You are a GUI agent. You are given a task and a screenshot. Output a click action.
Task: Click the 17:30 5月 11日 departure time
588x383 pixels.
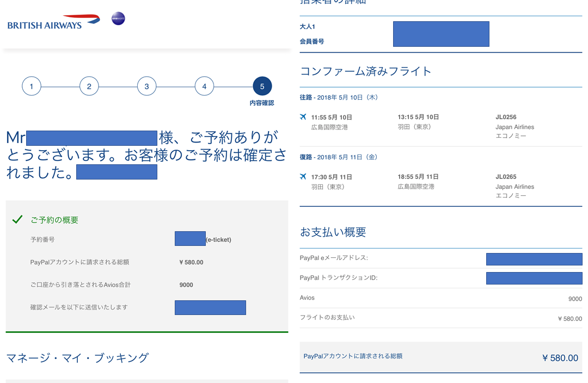click(x=332, y=177)
